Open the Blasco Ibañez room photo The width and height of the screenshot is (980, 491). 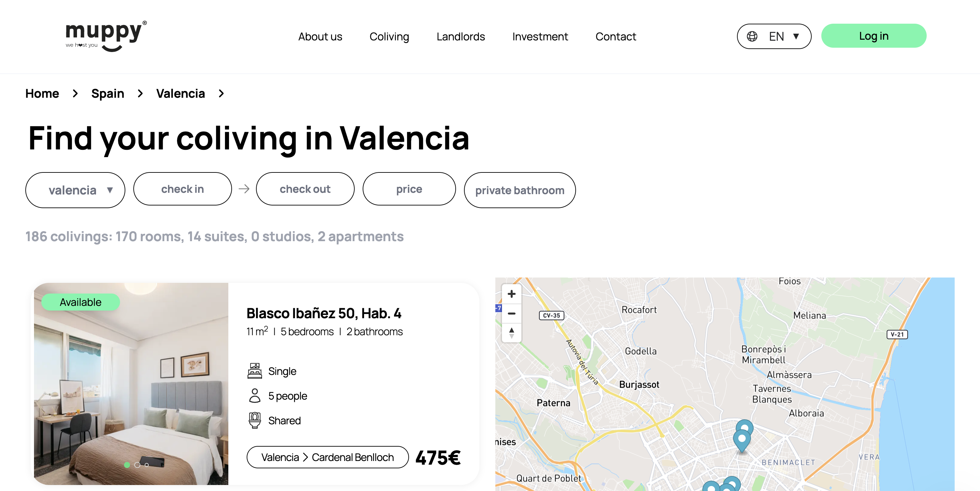click(x=131, y=384)
